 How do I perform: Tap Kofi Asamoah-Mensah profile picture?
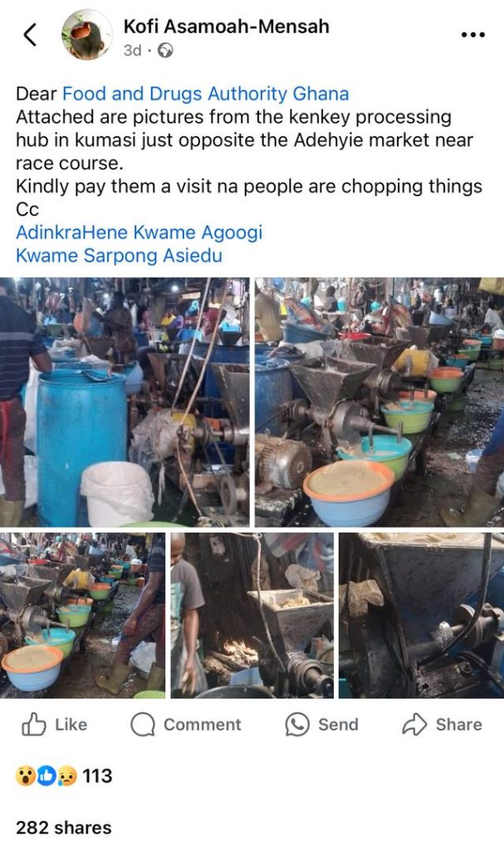point(86,35)
